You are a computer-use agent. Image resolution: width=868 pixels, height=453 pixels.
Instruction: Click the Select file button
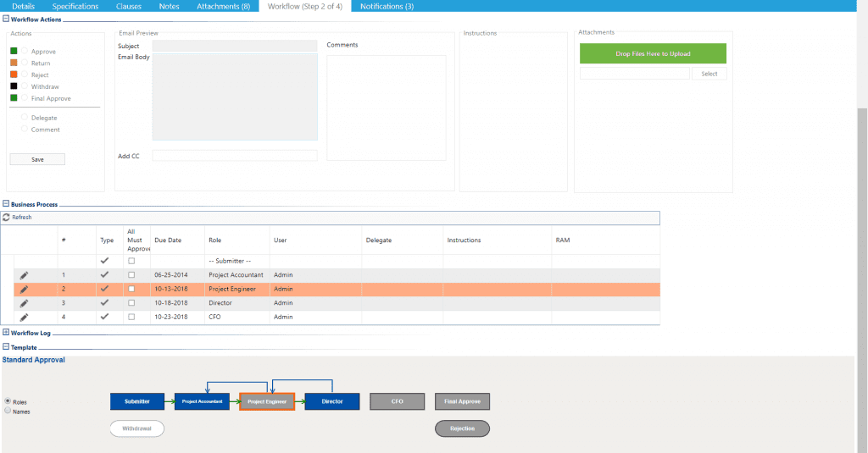tap(709, 74)
